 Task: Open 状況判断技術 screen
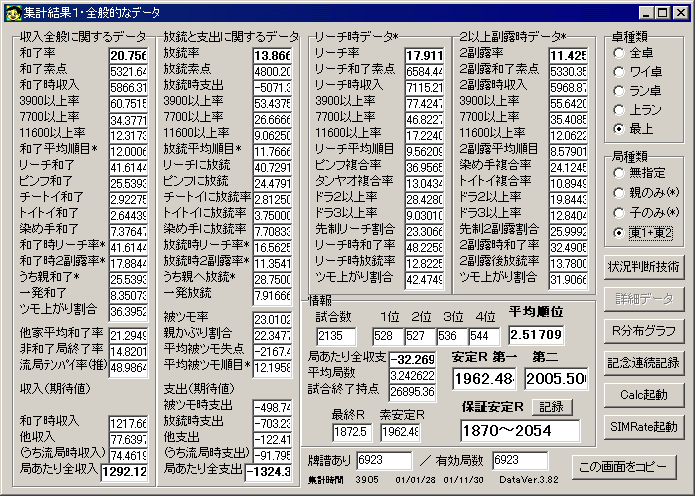[644, 267]
